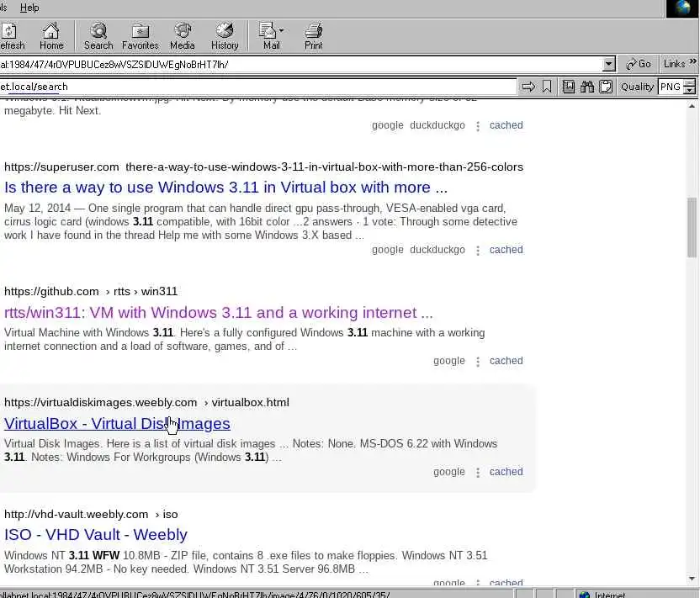The image size is (700, 598).
Task: Click the https://superuser.com URL text
Action: pyautogui.click(x=61, y=167)
